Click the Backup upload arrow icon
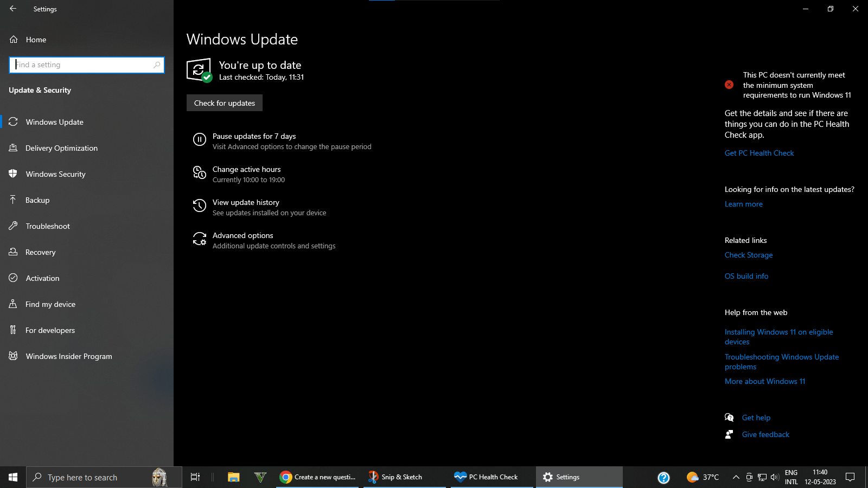 (14, 200)
